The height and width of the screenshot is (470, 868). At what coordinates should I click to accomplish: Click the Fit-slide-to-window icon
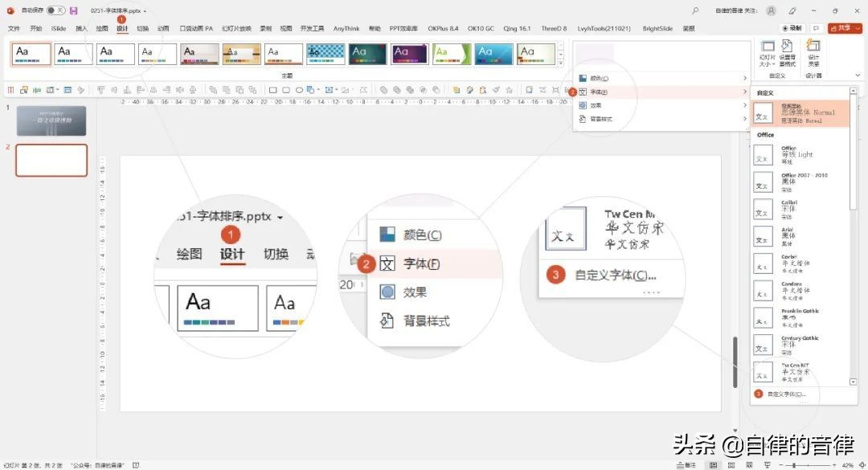tap(861, 464)
